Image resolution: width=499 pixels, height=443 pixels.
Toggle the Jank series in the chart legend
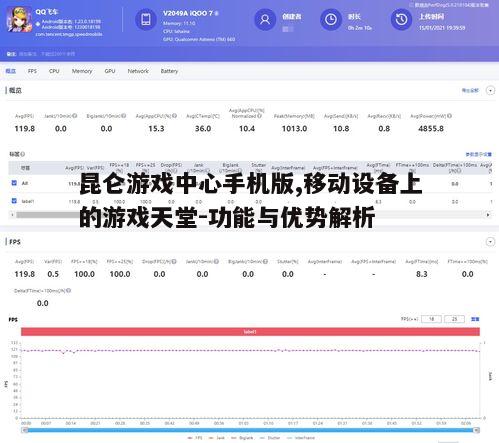tap(217, 438)
